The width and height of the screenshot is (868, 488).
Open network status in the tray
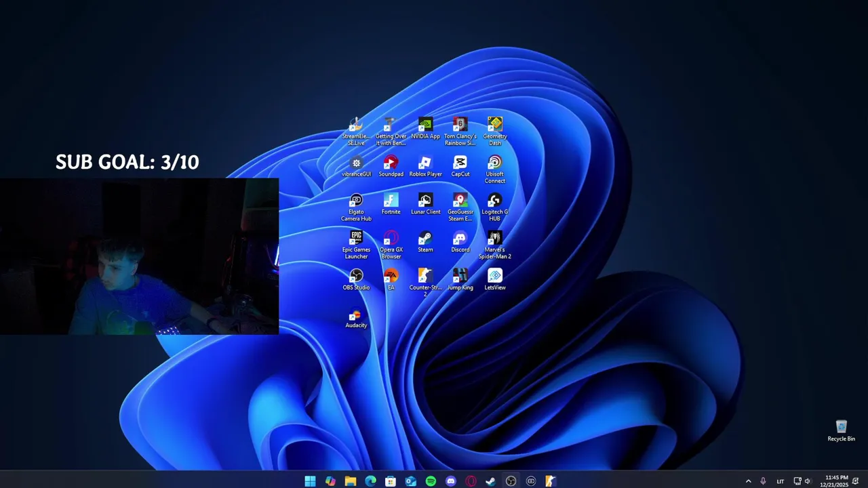pyautogui.click(x=797, y=481)
